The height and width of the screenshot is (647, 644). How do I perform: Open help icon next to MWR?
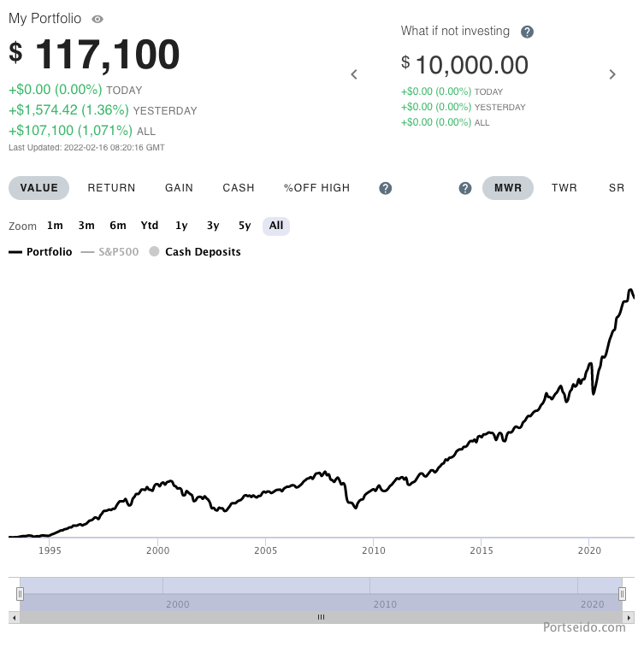click(x=465, y=188)
